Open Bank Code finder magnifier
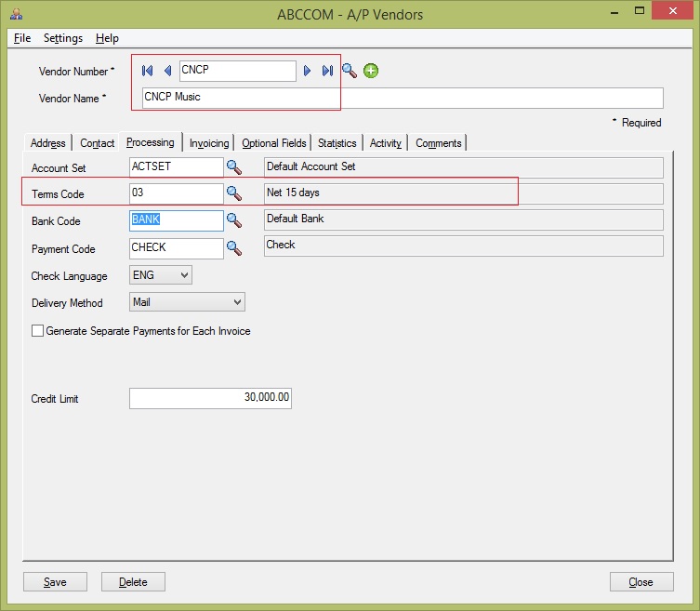 234,220
